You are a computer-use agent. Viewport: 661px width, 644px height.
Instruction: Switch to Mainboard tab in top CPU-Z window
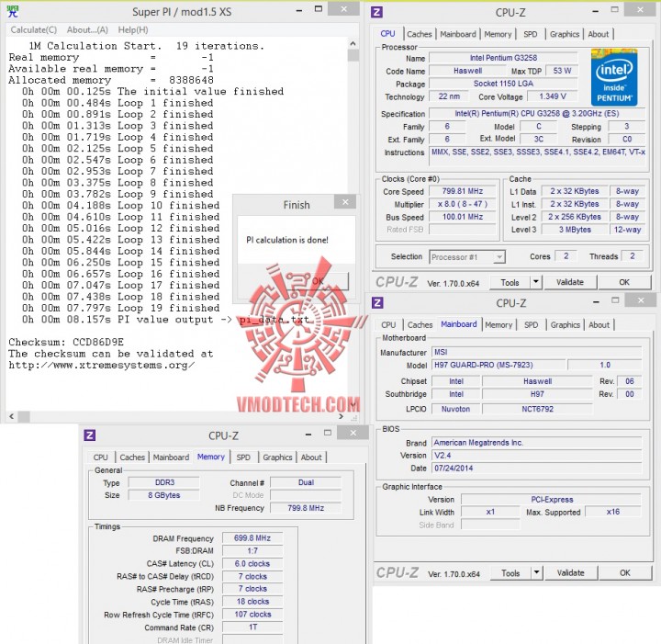tap(458, 34)
